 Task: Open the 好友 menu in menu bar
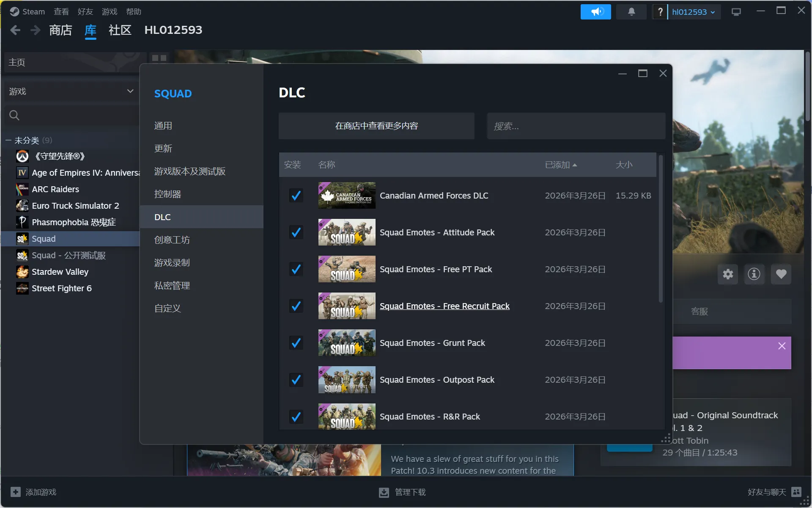pos(85,12)
